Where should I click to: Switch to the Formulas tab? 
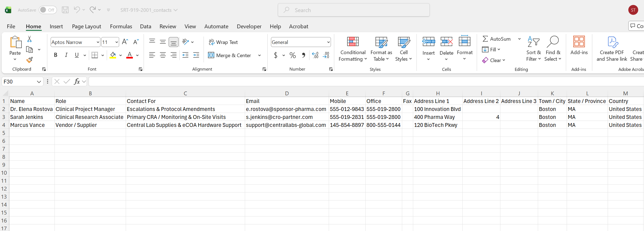click(x=121, y=26)
